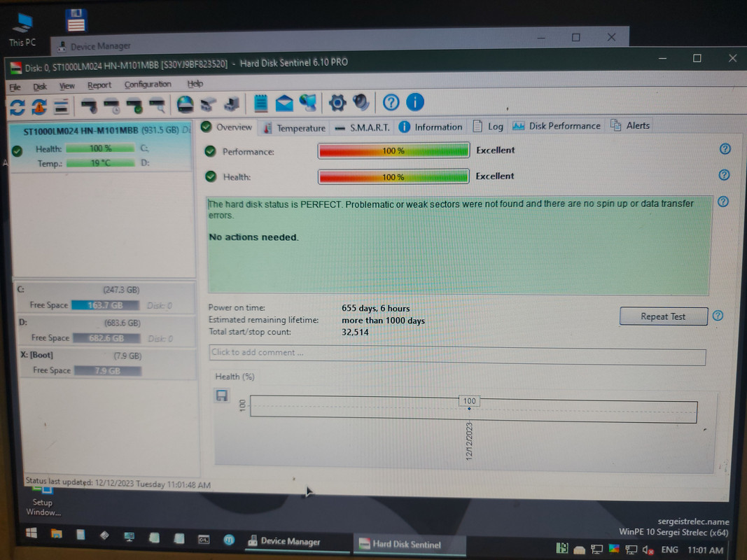This screenshot has width=747, height=560.
Task: Click help icon beside status message box
Action: click(723, 202)
